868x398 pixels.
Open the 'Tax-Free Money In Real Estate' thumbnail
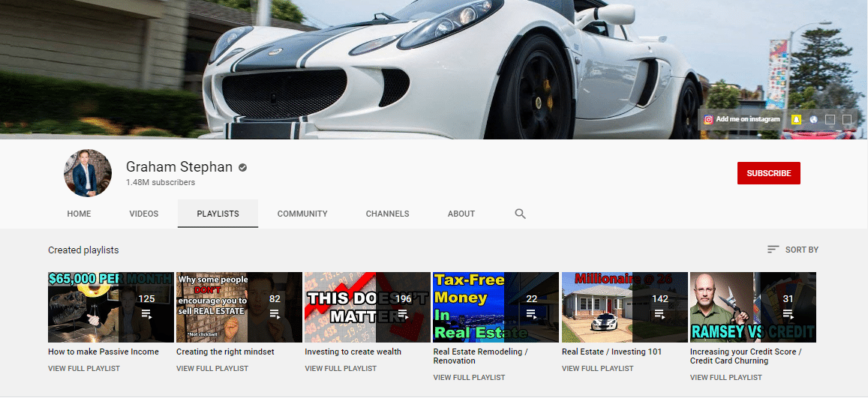tap(497, 307)
